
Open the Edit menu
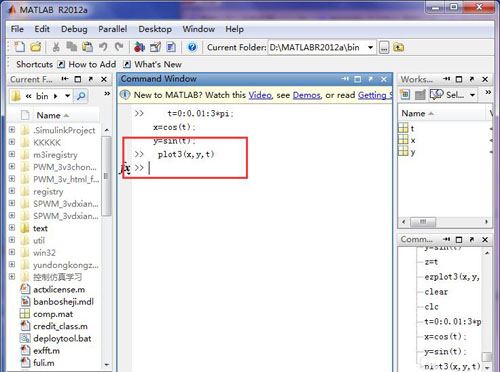click(x=42, y=29)
